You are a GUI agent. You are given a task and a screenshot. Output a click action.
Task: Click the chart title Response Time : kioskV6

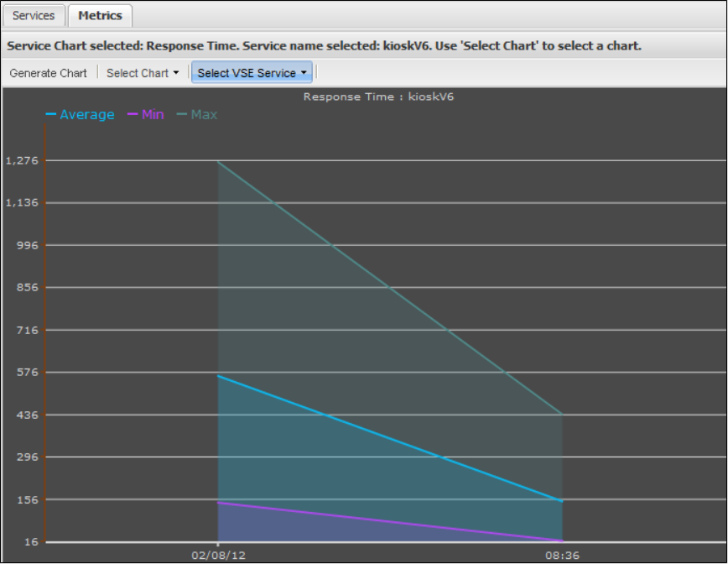pos(378,97)
